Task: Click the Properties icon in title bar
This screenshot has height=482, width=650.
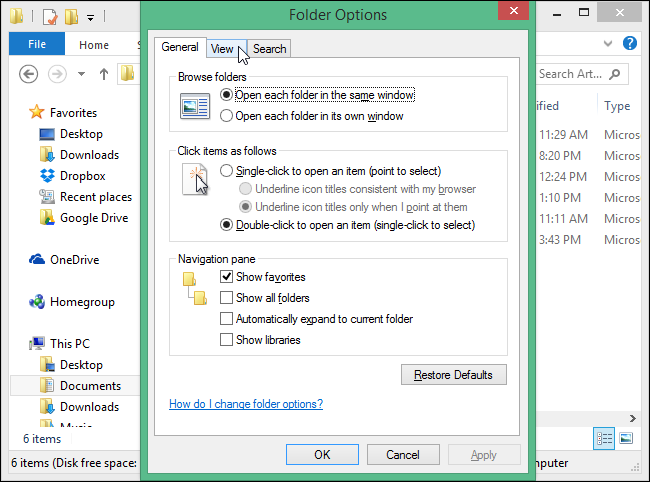Action: [50, 17]
